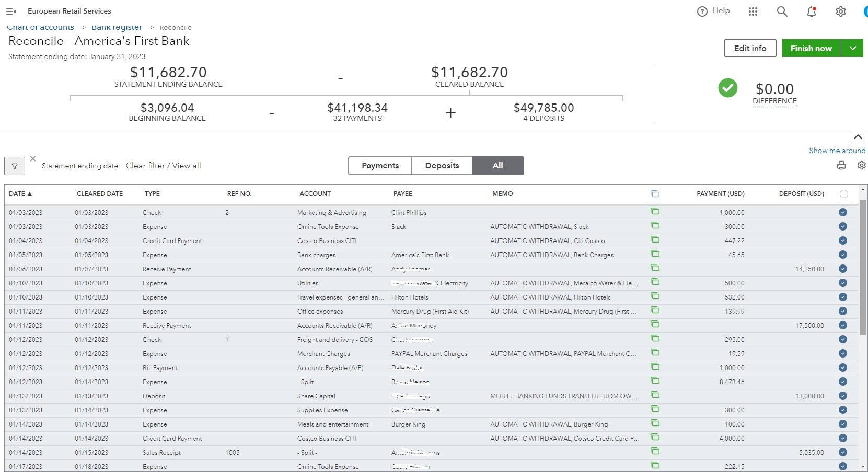Click the filter funnel icon
This screenshot has width=868, height=472.
(15, 166)
